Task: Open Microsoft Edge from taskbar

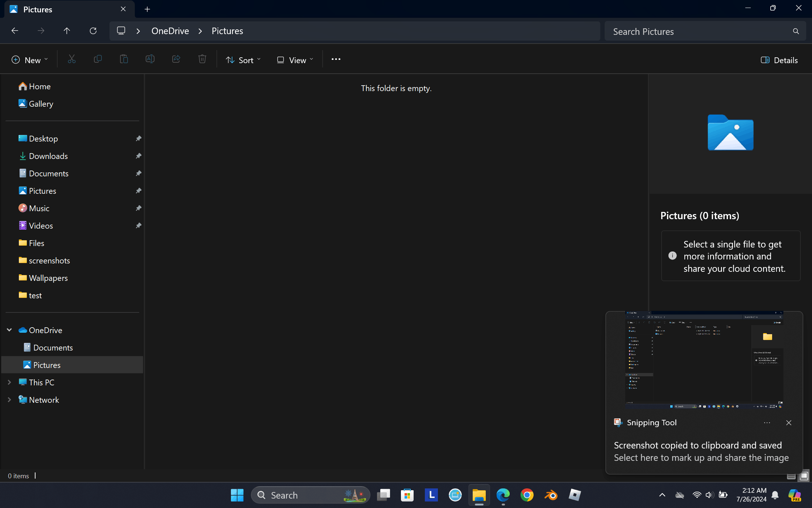Action: click(503, 495)
